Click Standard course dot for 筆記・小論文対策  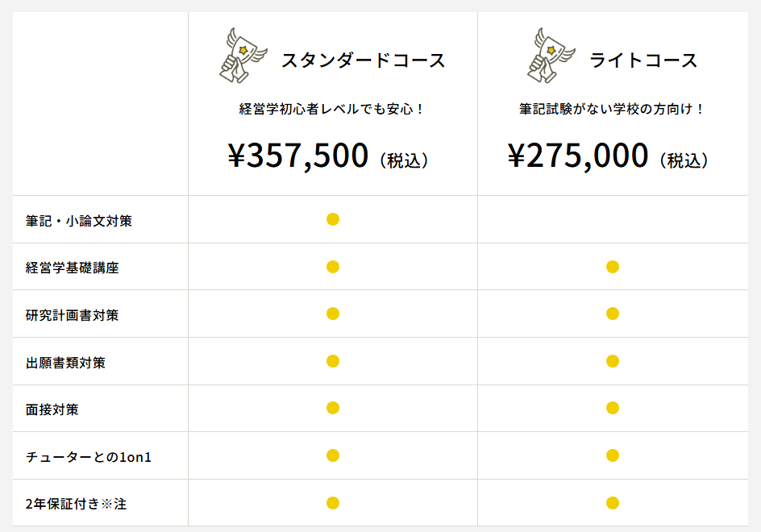[x=333, y=219]
